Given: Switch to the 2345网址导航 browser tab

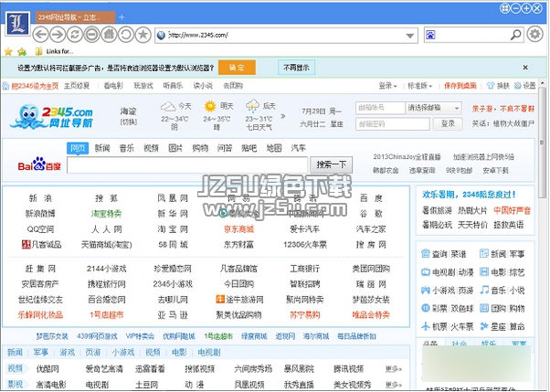Looking at the screenshot, I should [x=75, y=17].
